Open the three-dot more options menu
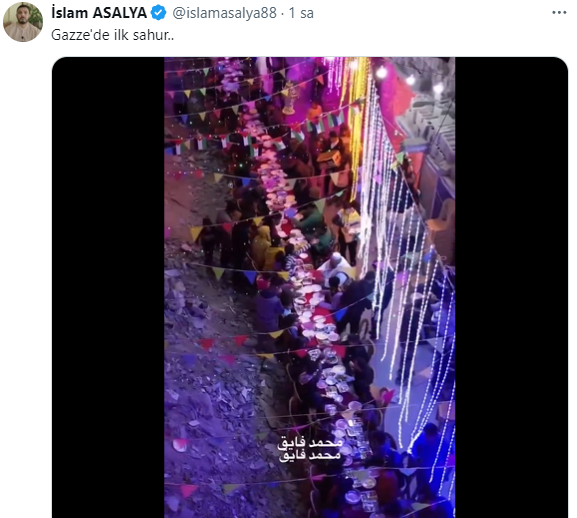 tap(559, 13)
